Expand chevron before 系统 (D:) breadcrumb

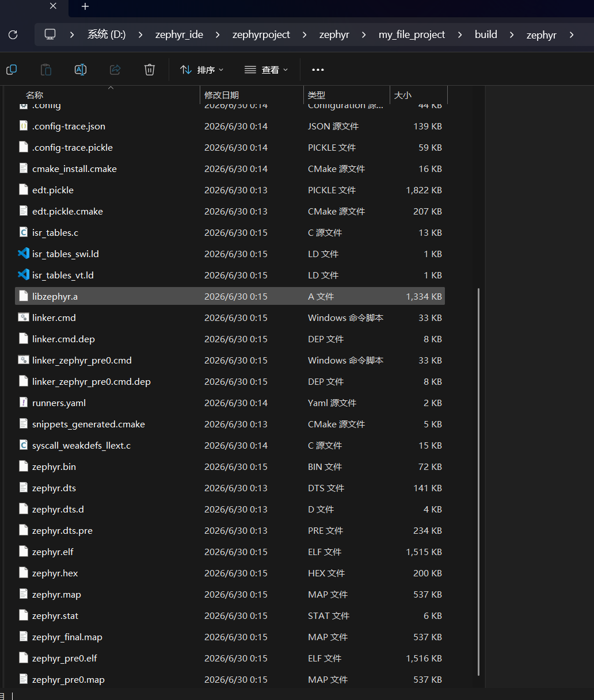tap(72, 35)
